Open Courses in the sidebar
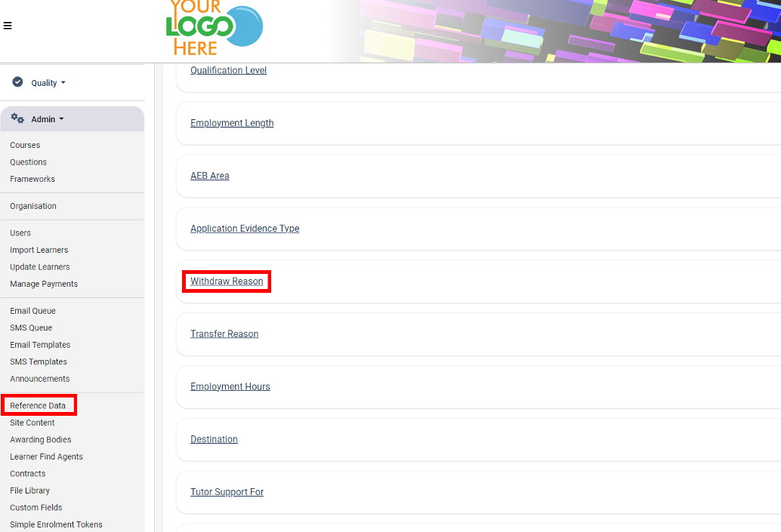Viewport: 781px width, 532px height. pyautogui.click(x=25, y=146)
